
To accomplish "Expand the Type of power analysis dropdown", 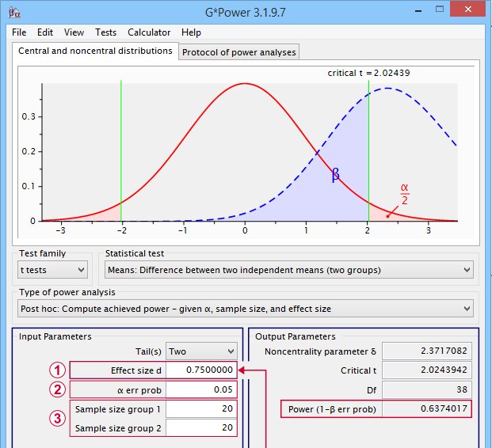I will (x=246, y=309).
